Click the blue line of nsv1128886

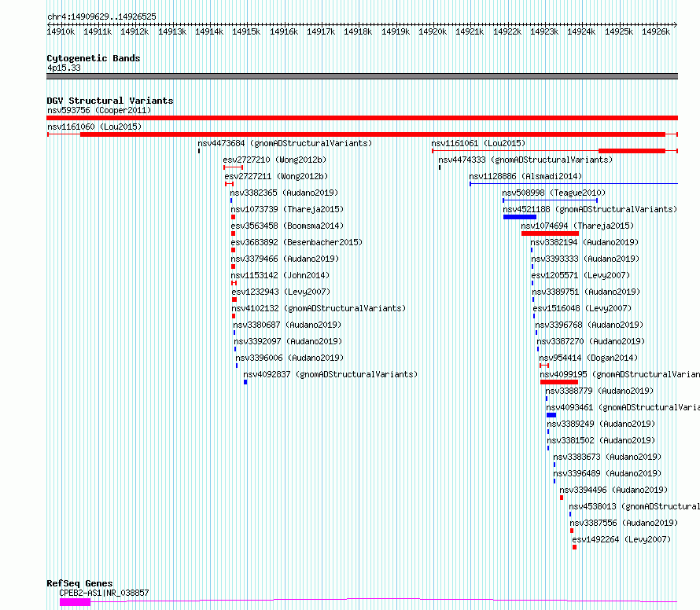click(x=573, y=183)
